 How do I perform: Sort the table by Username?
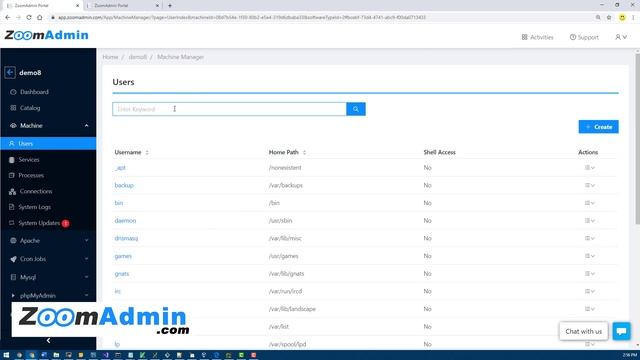click(x=131, y=152)
